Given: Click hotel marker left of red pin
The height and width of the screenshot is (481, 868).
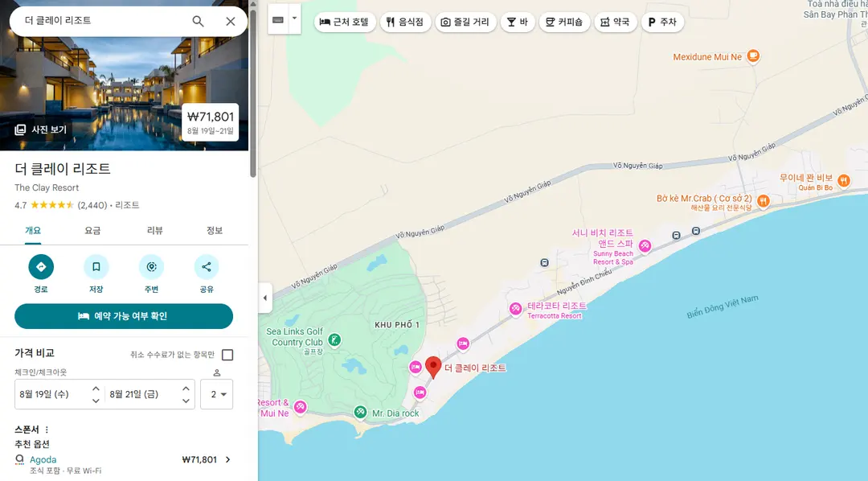Looking at the screenshot, I should (416, 366).
